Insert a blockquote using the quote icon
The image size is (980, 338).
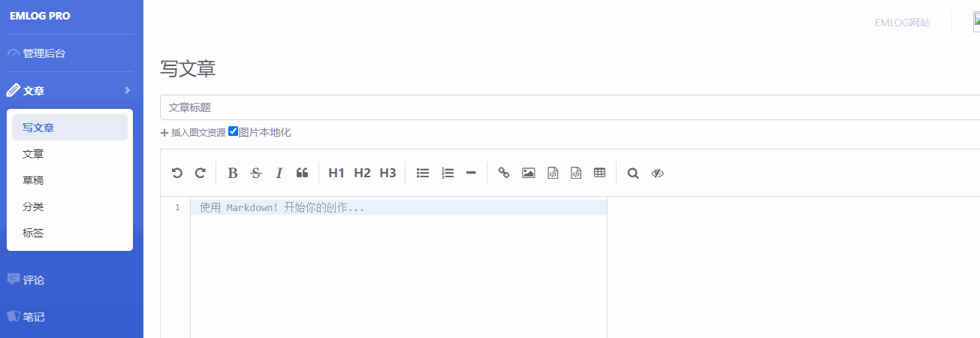302,173
